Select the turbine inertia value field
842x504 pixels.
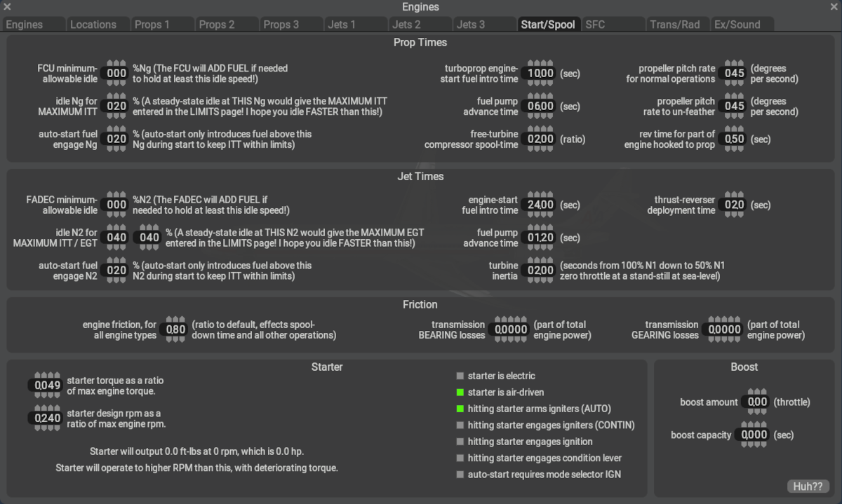pos(540,271)
